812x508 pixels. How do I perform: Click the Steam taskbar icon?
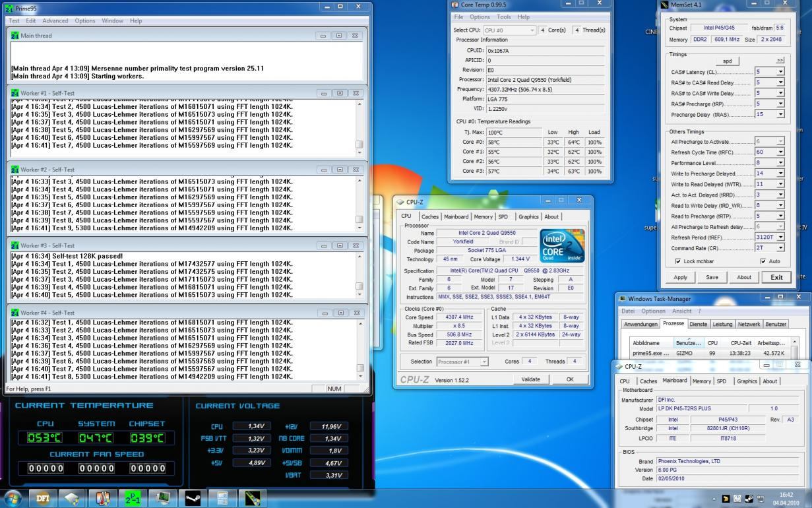192,498
